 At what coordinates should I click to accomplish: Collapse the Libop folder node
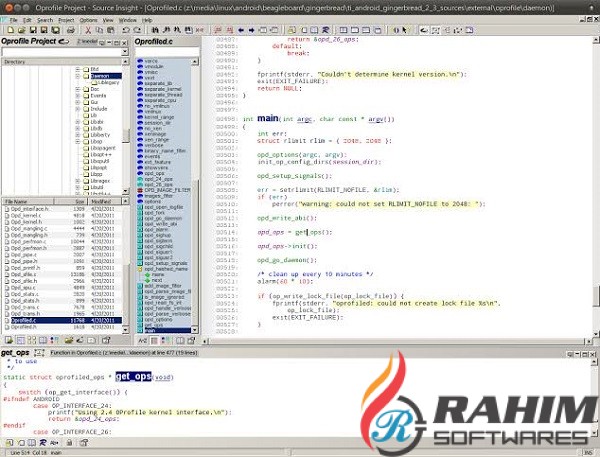point(78,142)
